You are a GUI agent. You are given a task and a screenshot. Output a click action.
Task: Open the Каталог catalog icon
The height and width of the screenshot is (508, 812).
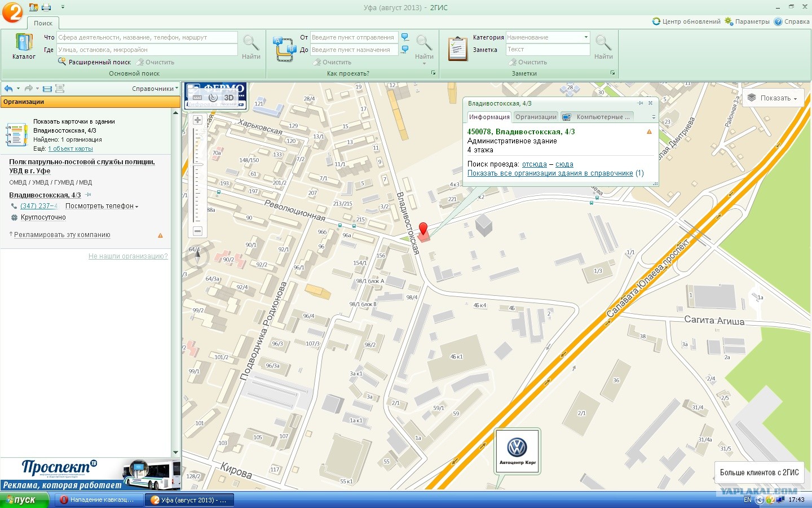click(24, 46)
